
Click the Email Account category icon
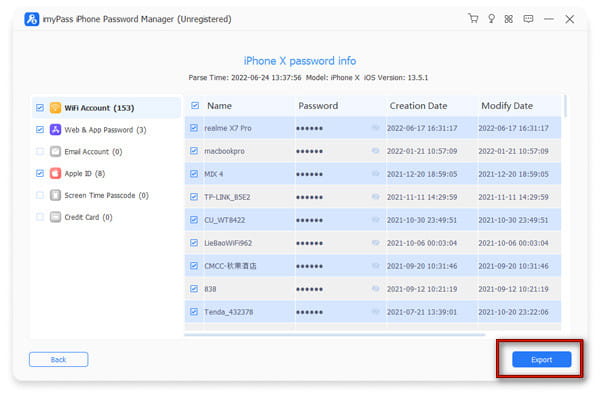point(55,151)
